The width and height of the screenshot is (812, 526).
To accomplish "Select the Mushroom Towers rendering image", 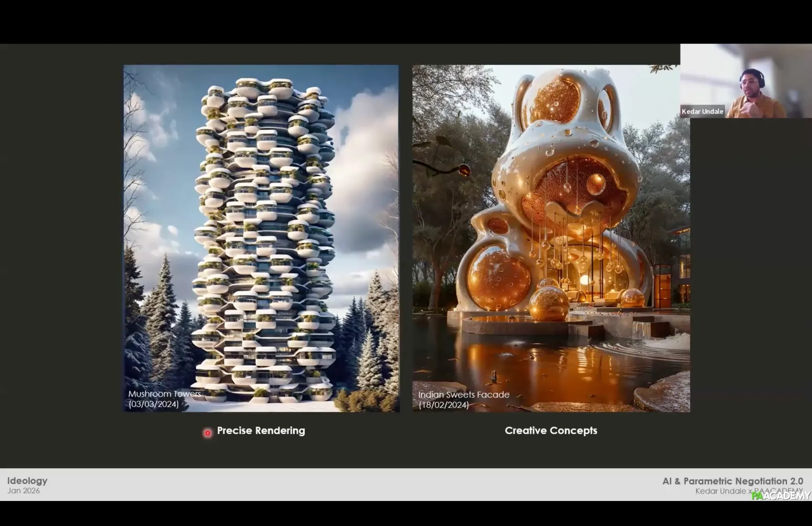I will tap(261, 238).
